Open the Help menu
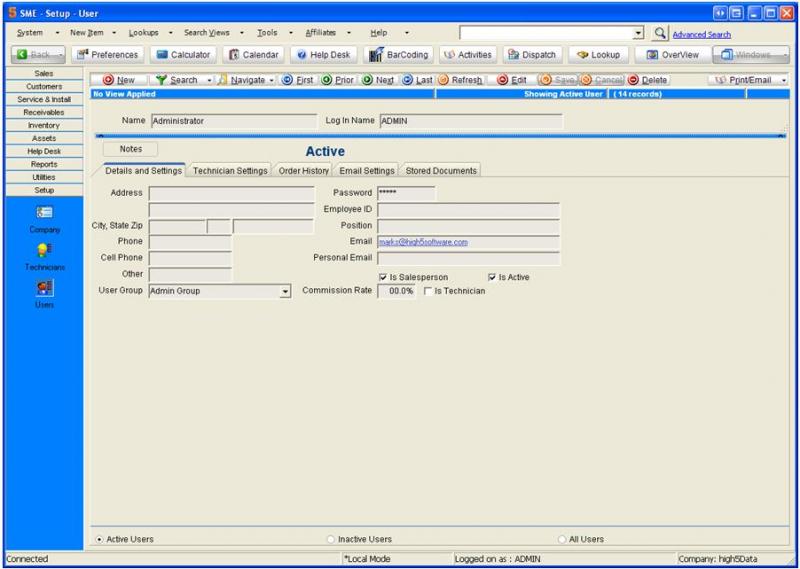800x569 pixels. click(379, 33)
